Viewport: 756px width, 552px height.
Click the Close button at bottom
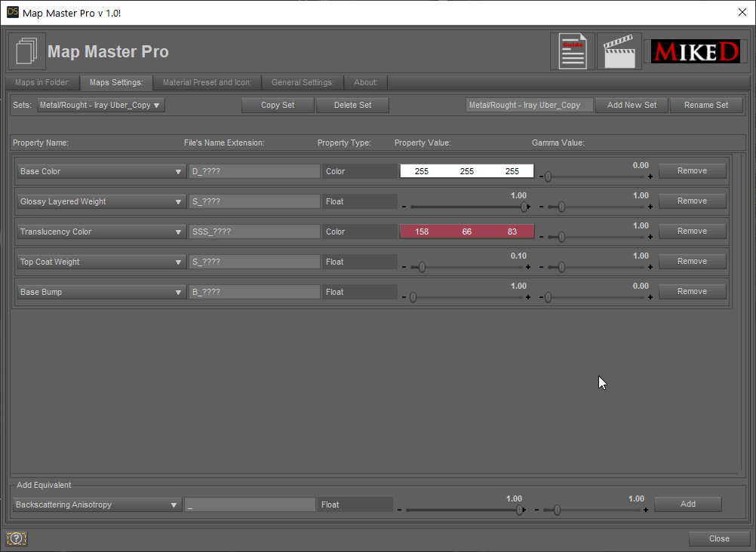coord(719,538)
